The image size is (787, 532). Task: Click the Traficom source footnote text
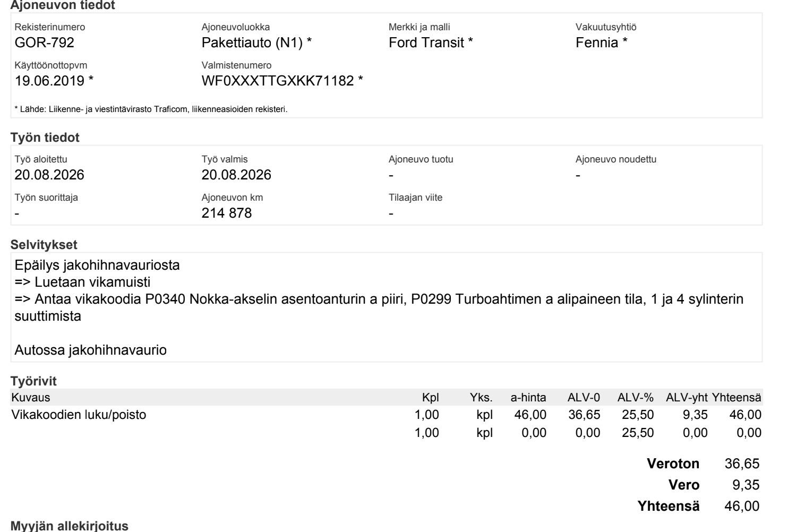pyautogui.click(x=151, y=109)
